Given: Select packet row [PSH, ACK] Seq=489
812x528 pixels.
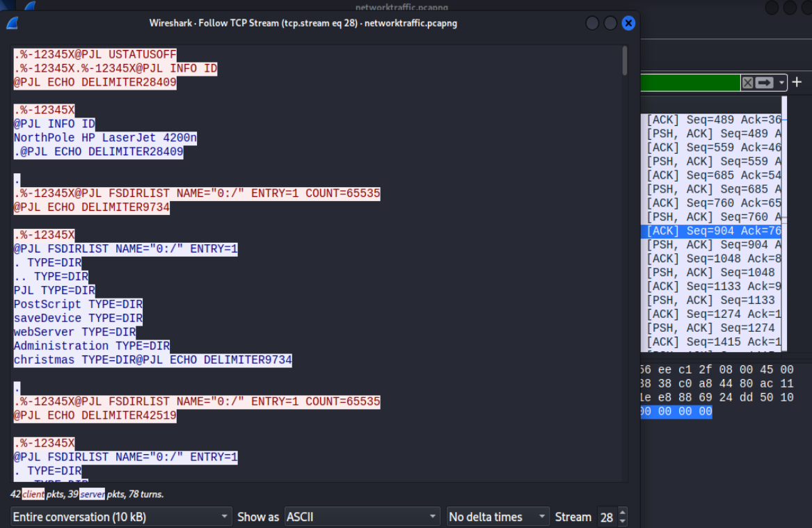Looking at the screenshot, I should (711, 134).
